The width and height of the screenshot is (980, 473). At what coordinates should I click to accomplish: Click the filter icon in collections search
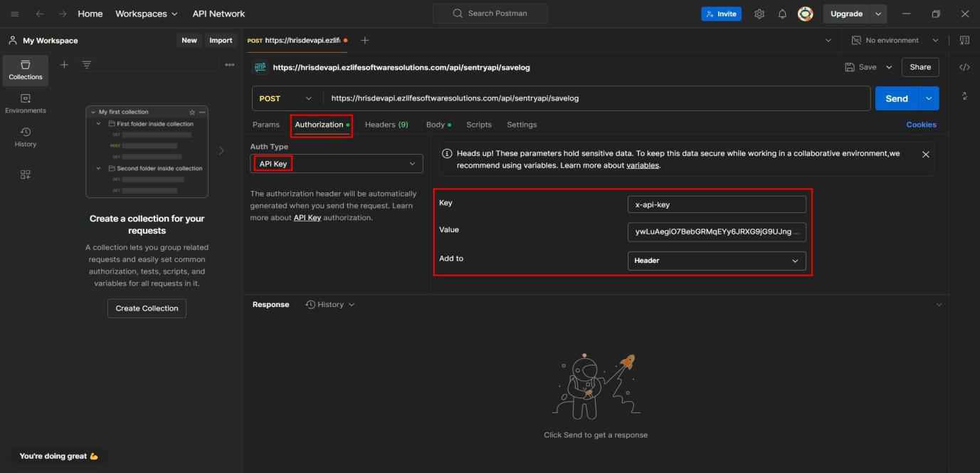click(87, 65)
